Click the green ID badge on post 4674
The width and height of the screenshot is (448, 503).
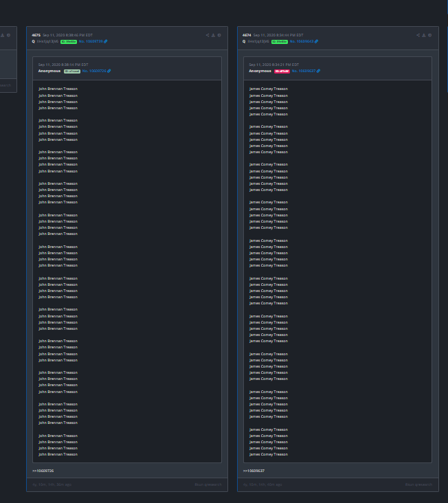(x=280, y=42)
